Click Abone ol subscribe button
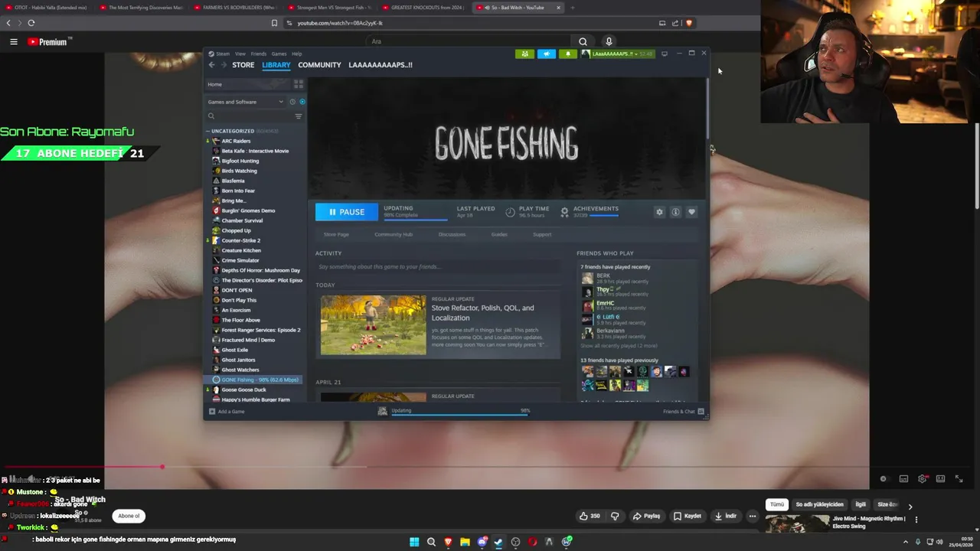The height and width of the screenshot is (551, 980). (129, 516)
